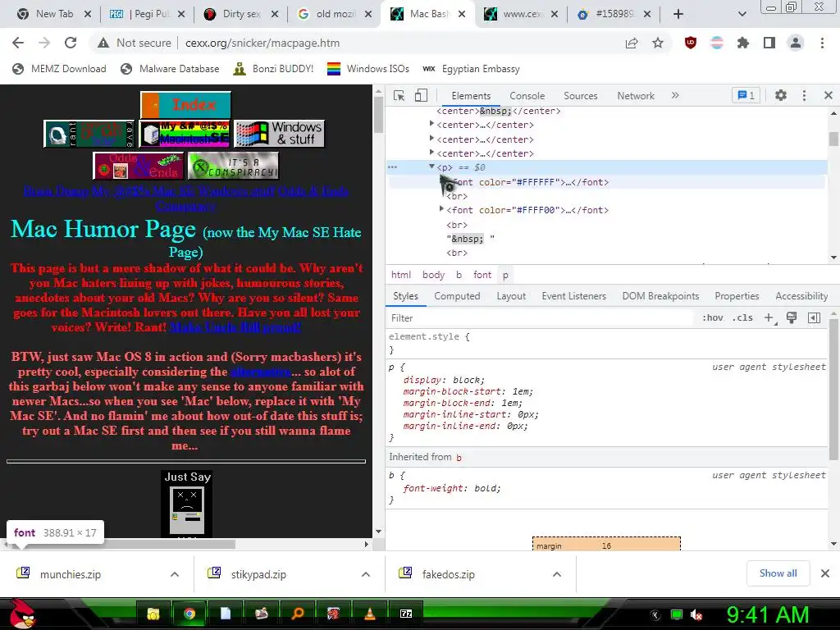Expand the font color #FFFF00 node
The height and width of the screenshot is (630, 840).
[441, 209]
